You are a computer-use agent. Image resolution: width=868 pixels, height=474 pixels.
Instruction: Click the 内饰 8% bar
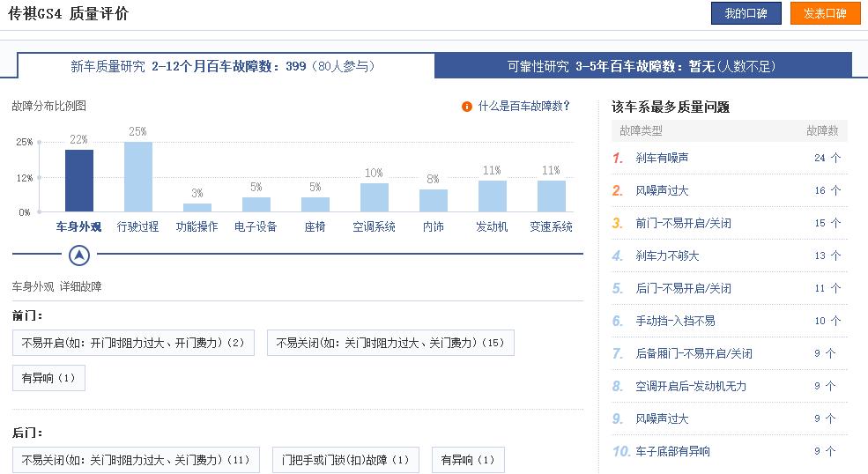[434, 201]
